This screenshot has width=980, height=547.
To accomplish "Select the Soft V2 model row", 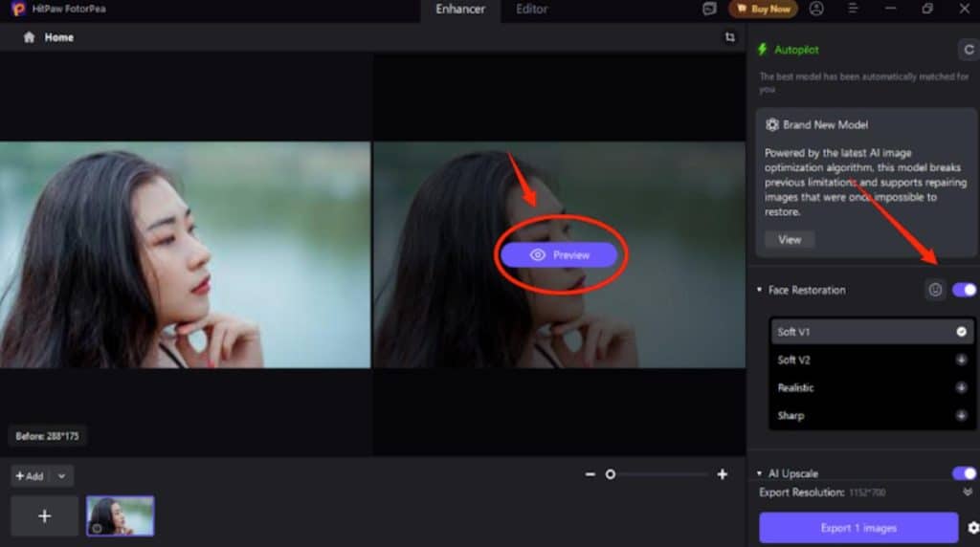I will pos(872,360).
